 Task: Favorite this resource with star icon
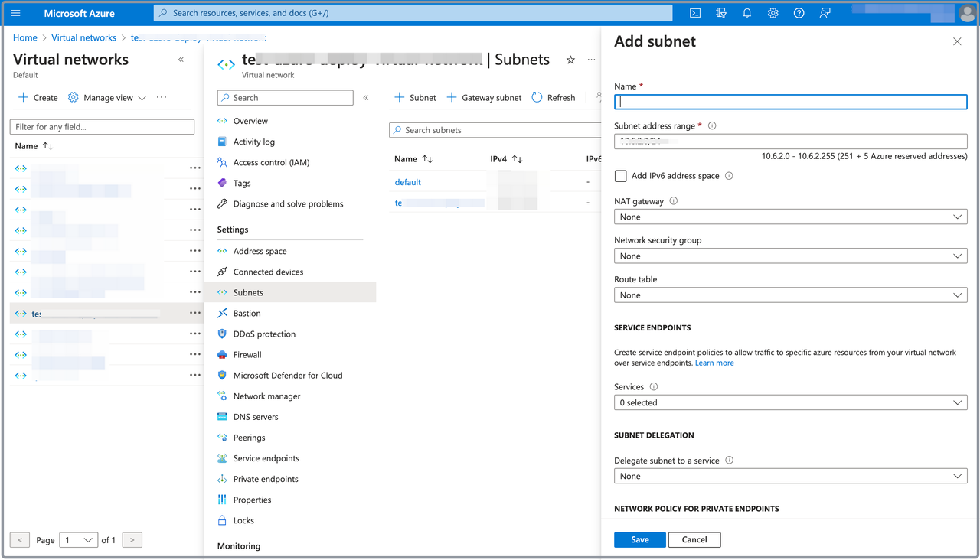(x=570, y=60)
